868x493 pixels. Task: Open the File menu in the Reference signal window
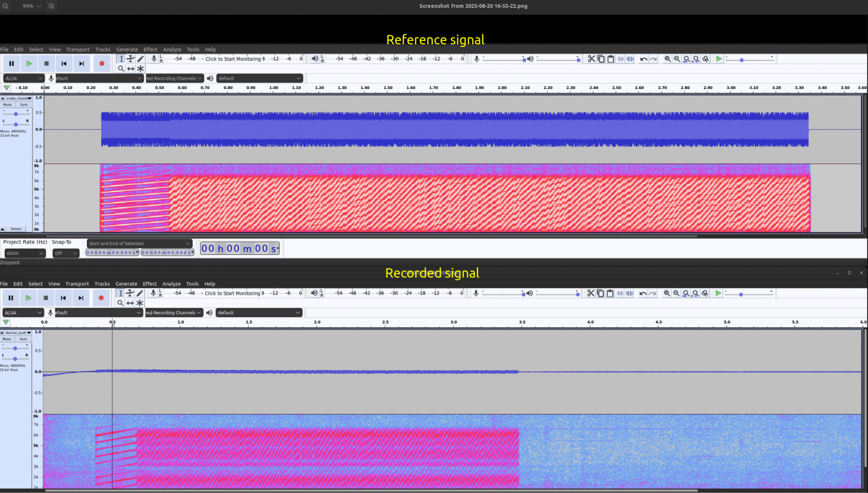tap(4, 50)
